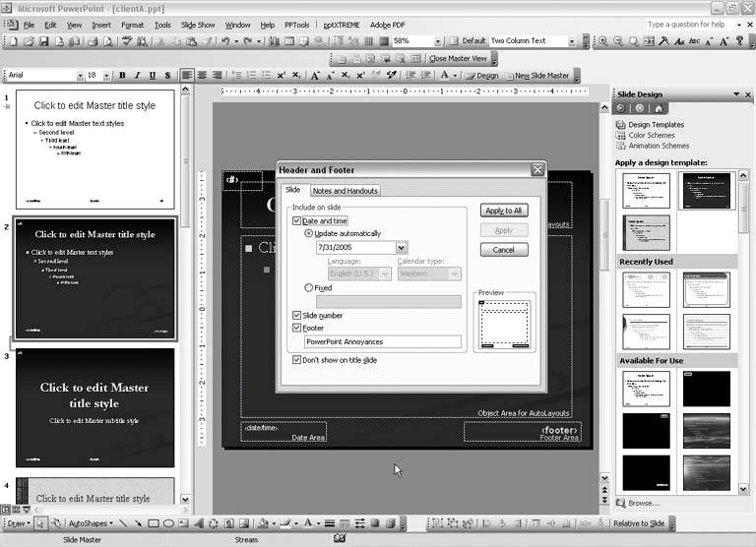Viewport: 756px width, 547px height.
Task: Click the Bold formatting icon
Action: (x=122, y=76)
